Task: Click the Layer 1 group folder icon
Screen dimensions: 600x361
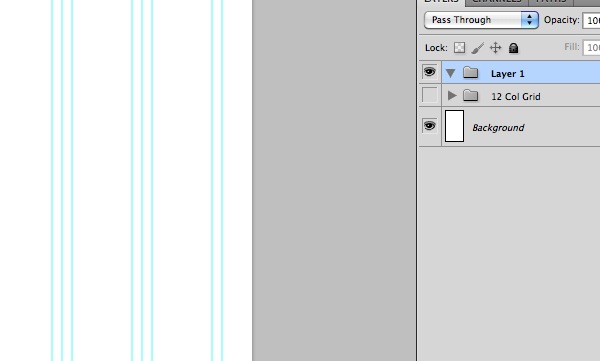Action: click(470, 72)
